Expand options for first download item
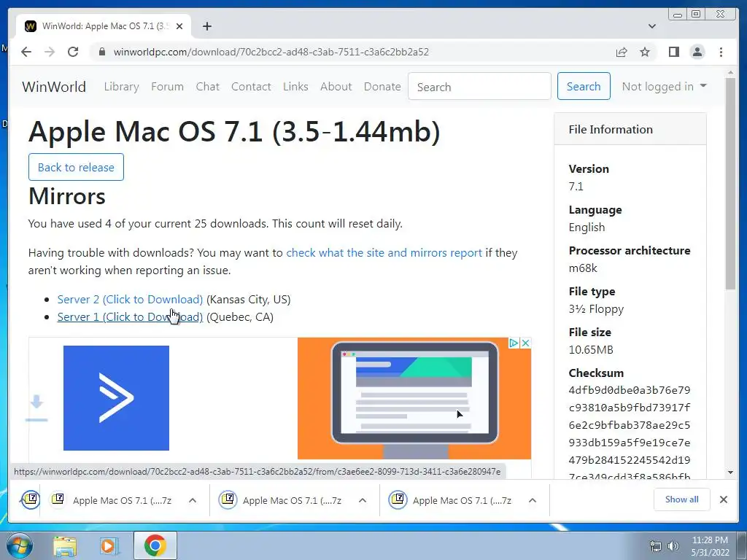 [193, 500]
